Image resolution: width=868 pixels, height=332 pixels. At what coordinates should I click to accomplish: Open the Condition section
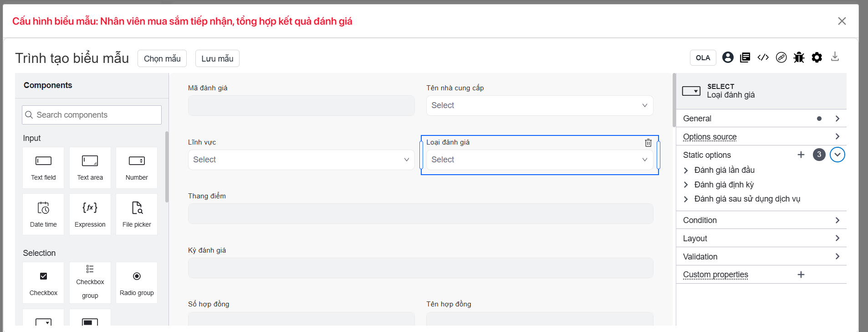(761, 220)
